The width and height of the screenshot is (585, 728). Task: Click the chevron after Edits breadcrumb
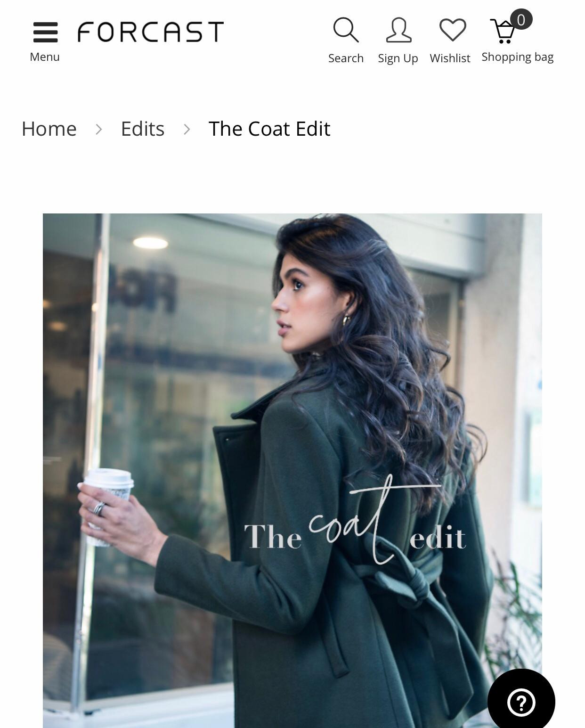[x=187, y=129]
